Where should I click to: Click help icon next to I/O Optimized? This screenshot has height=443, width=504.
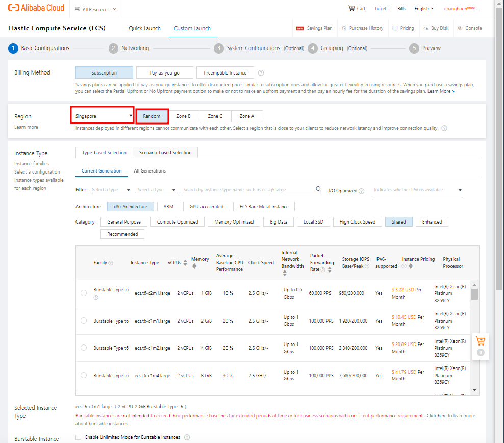[361, 191]
